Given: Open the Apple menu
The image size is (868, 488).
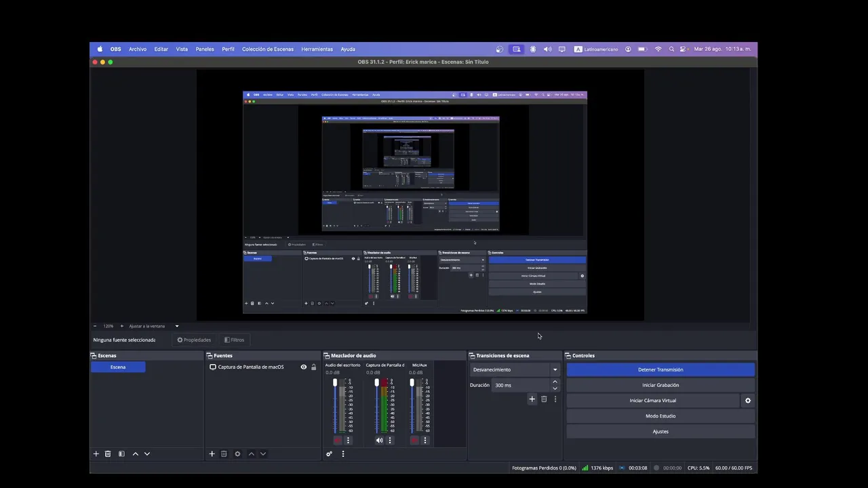Looking at the screenshot, I should pos(100,49).
